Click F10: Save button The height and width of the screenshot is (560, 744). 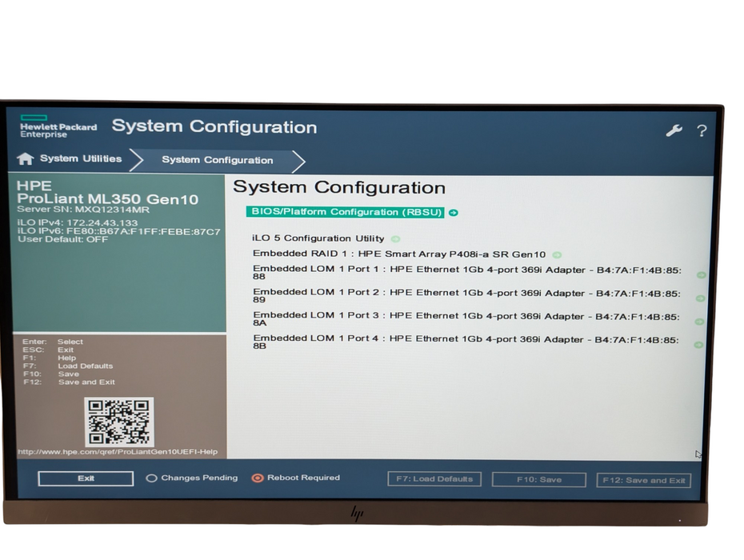click(x=539, y=479)
